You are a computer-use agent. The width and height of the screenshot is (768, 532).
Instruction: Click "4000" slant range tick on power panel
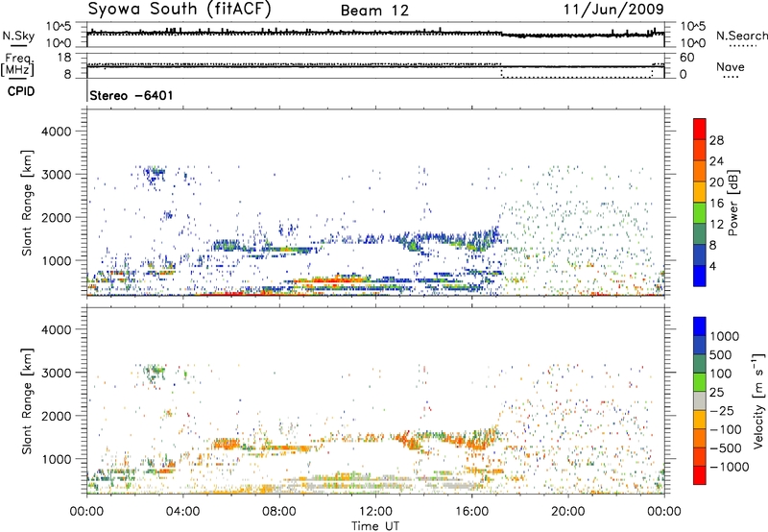pyautogui.click(x=56, y=132)
